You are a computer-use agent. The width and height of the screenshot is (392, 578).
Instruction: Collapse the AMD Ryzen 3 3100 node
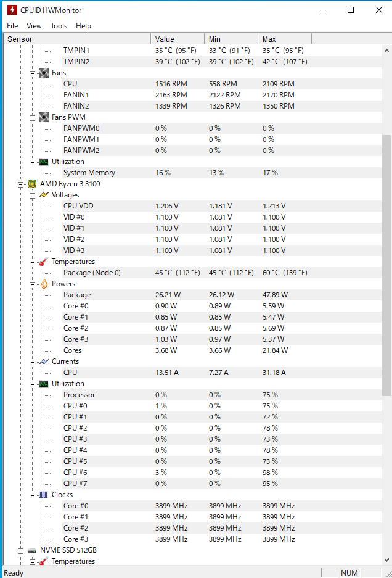coord(21,184)
